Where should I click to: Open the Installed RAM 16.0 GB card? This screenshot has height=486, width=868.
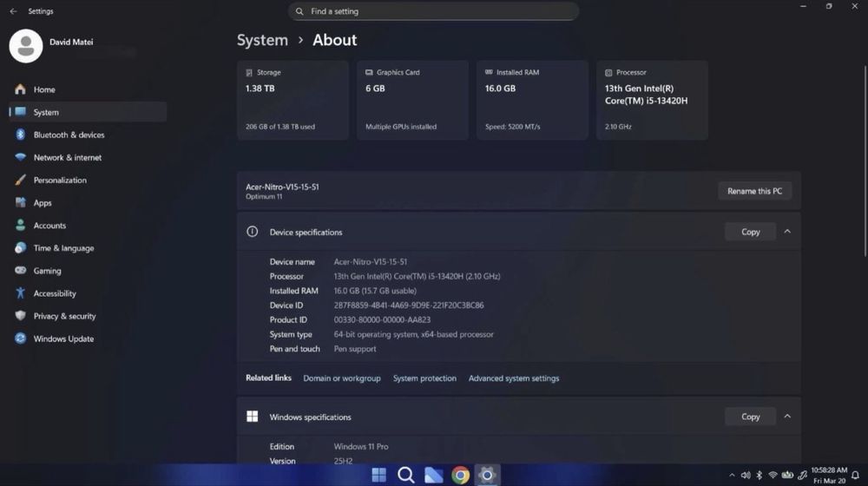(x=533, y=100)
